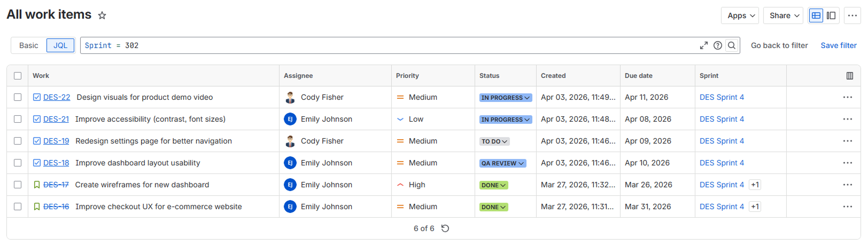Screen dimensions: 868x246
Task: Refresh the results next to 6 of 6
Action: click(445, 228)
